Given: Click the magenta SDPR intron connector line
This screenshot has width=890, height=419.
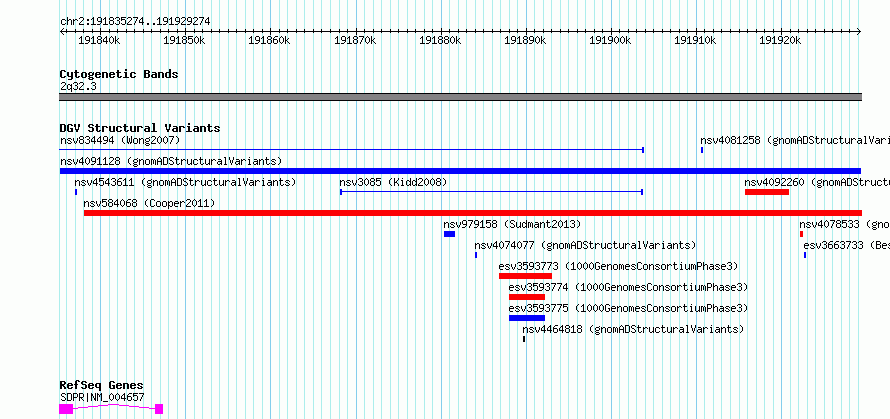Looking at the screenshot, I should click(114, 407).
